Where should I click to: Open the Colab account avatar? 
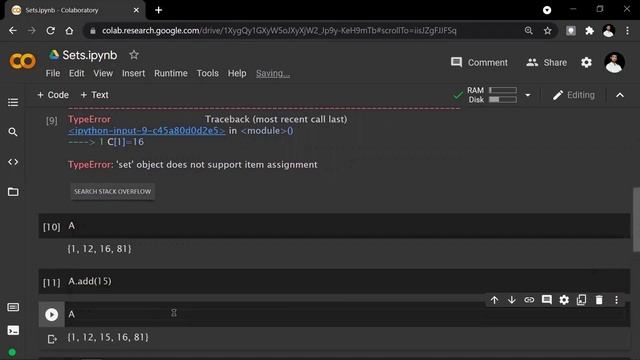point(614,62)
